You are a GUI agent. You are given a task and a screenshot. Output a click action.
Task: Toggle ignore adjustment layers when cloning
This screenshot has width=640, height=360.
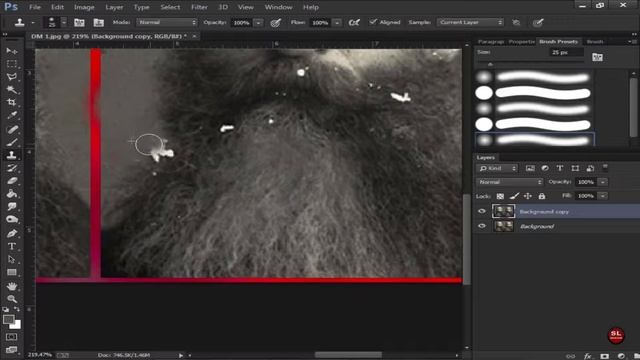[516, 22]
